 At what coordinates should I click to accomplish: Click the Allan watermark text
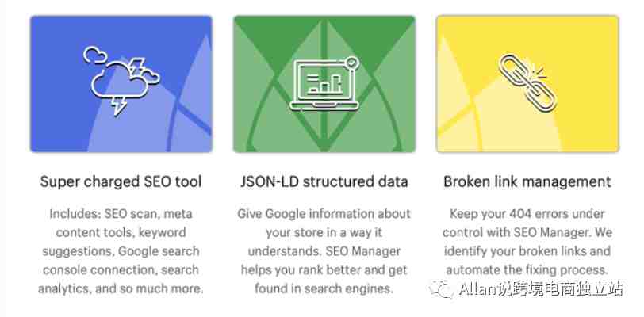542,288
